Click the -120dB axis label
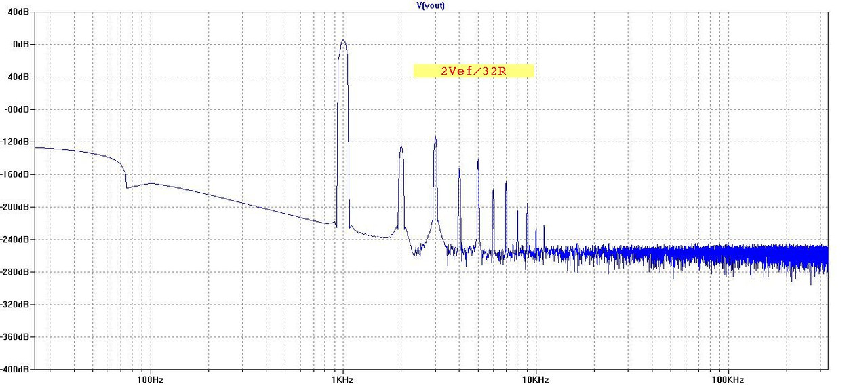 point(15,142)
